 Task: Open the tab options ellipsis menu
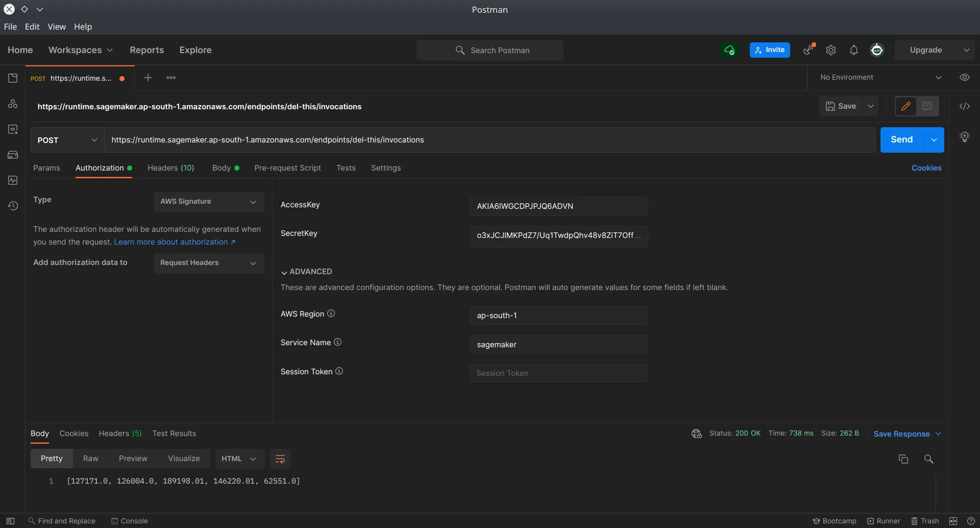[x=171, y=78]
